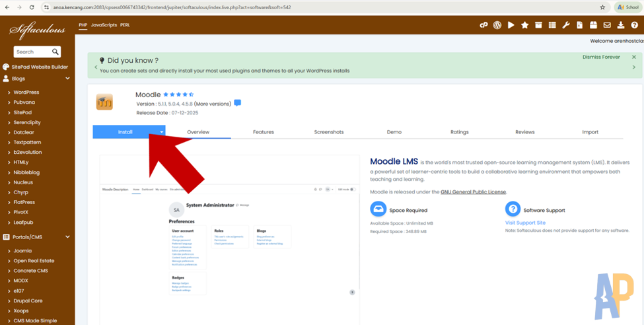Click the WordPress manager icon

(497, 25)
